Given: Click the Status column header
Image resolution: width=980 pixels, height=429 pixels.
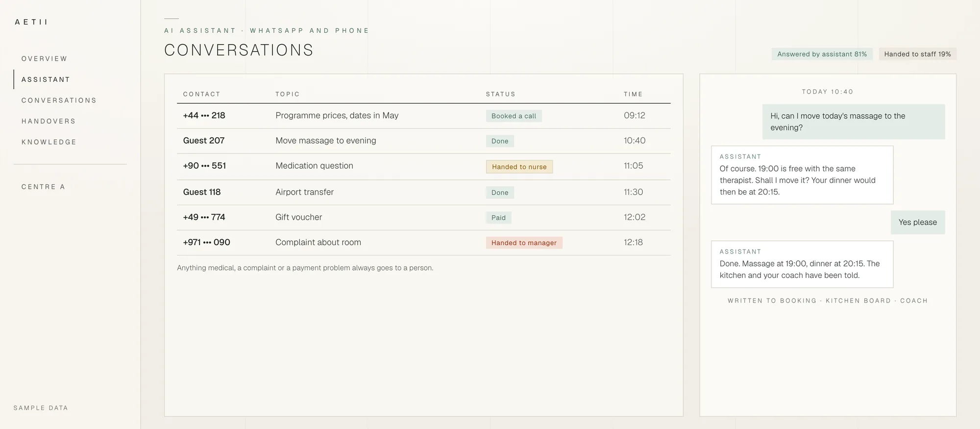Looking at the screenshot, I should [500, 94].
